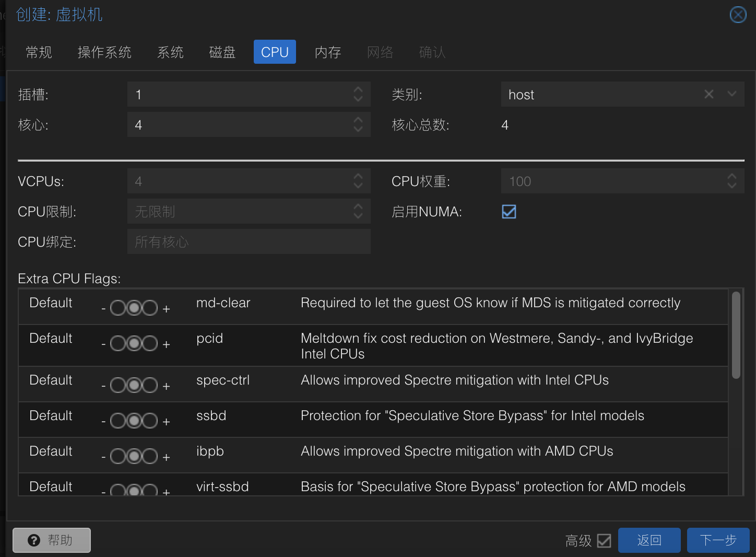Click the 返回 back button

click(649, 540)
